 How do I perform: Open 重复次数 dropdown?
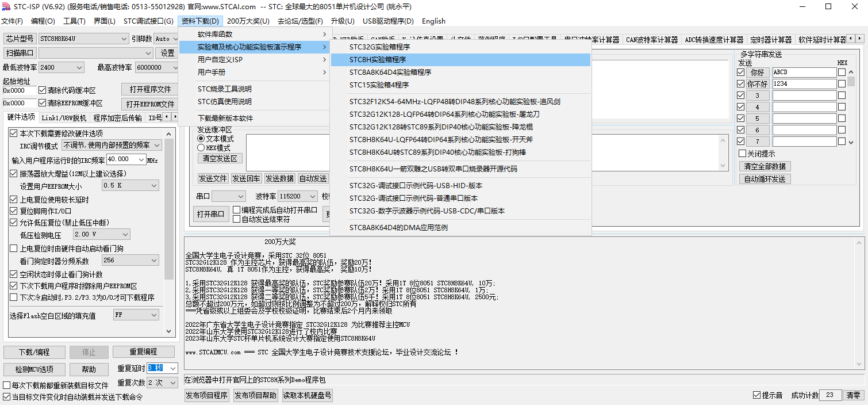pyautogui.click(x=163, y=383)
